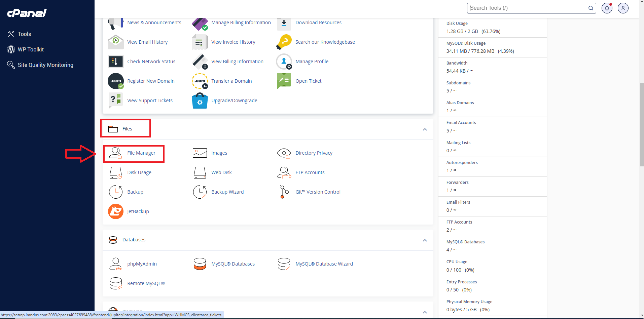Screen dimensions: 644x319
Task: Open the MySQL Databases icon
Action: [200, 264]
